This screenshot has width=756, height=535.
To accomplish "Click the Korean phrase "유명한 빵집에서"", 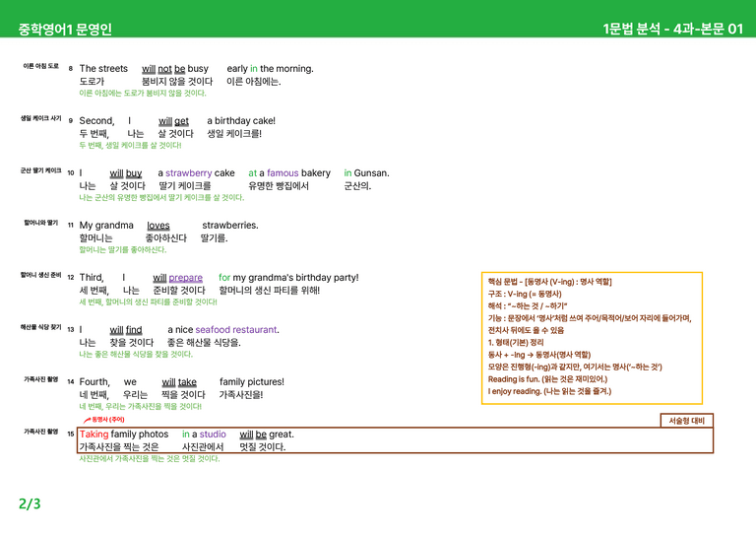I will (279, 186).
